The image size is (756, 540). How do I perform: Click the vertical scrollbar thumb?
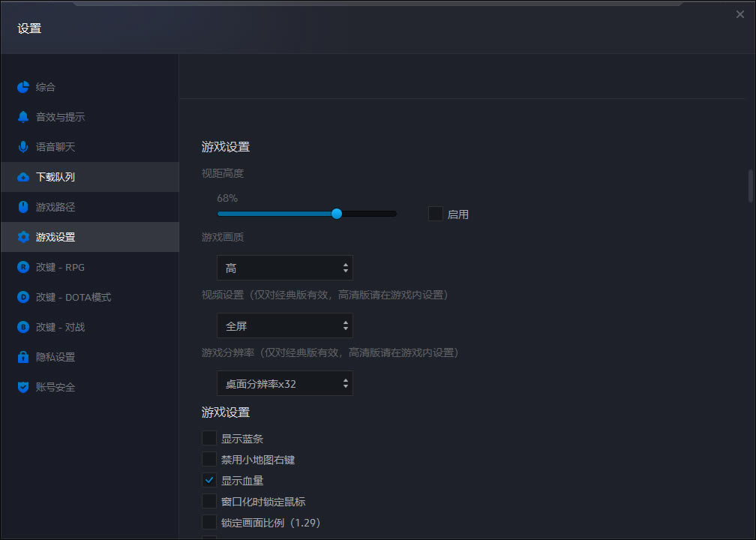(750, 186)
